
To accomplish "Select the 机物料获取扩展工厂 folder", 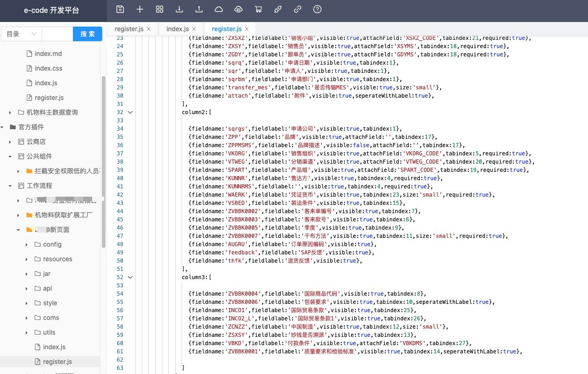I will click(x=64, y=215).
